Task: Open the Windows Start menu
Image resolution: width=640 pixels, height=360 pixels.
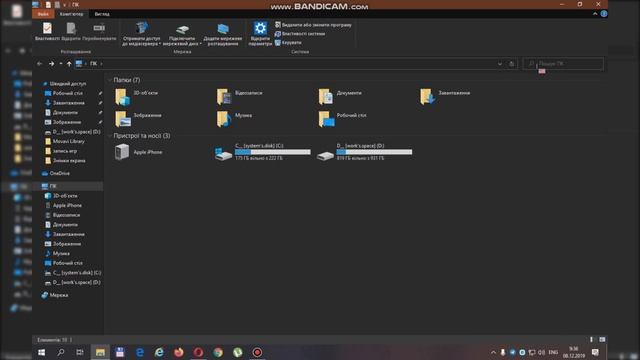Action: pos(42,352)
